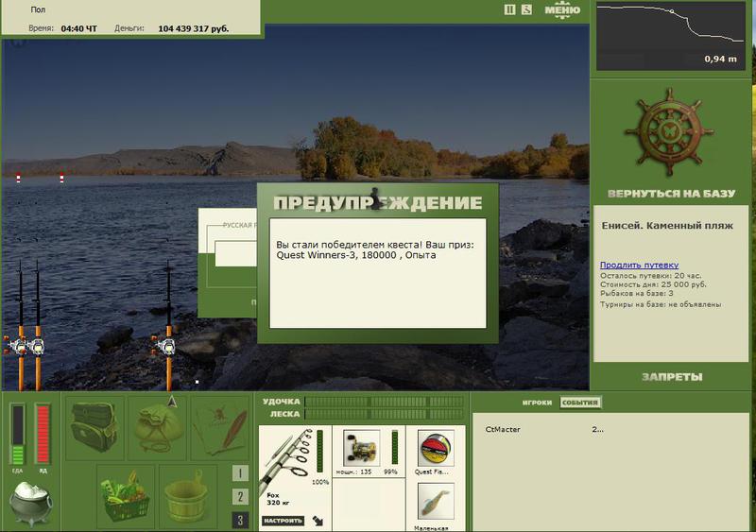
Task: Click the left red-white float on water
Action: click(x=18, y=178)
